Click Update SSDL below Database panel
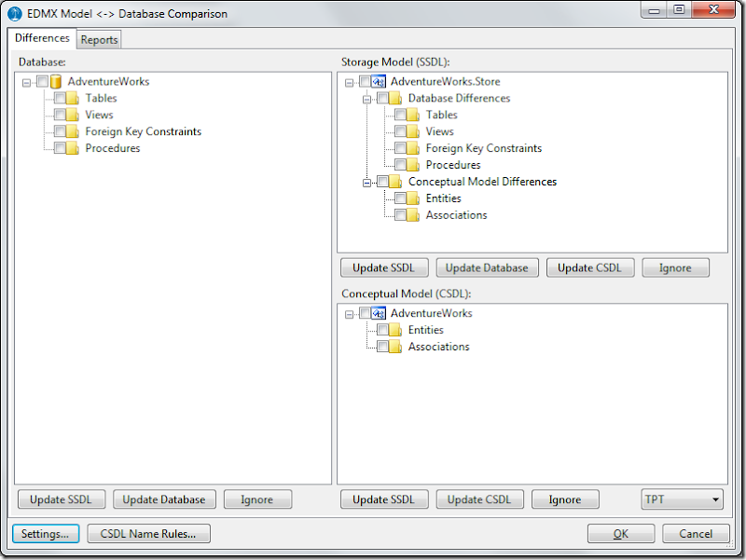The height and width of the screenshot is (560, 746). [x=61, y=499]
